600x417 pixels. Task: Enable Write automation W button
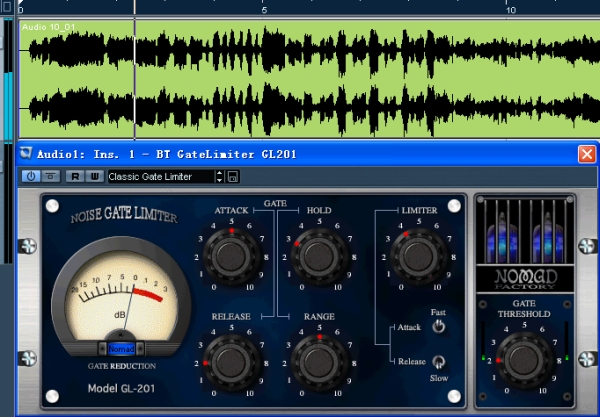(x=94, y=176)
